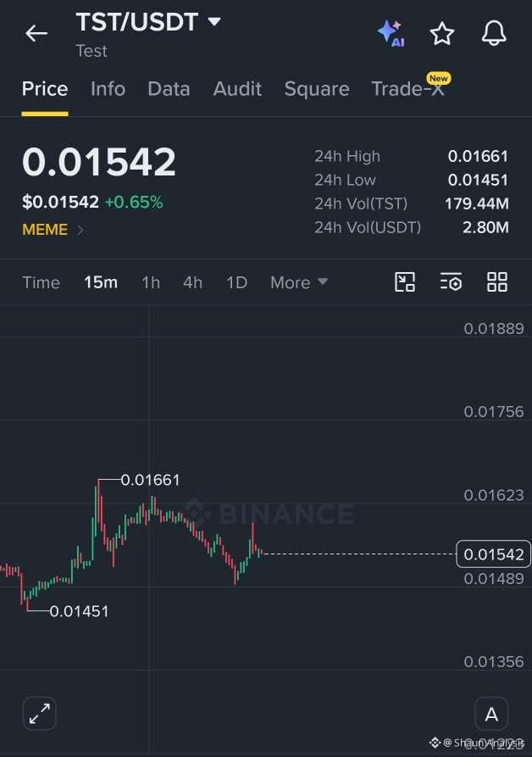Select the 4h chart interval

tap(193, 282)
